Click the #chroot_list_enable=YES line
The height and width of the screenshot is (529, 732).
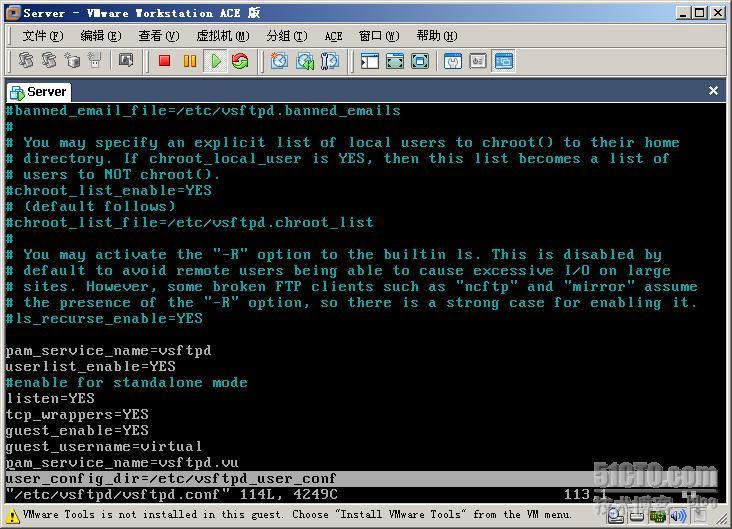(x=109, y=190)
